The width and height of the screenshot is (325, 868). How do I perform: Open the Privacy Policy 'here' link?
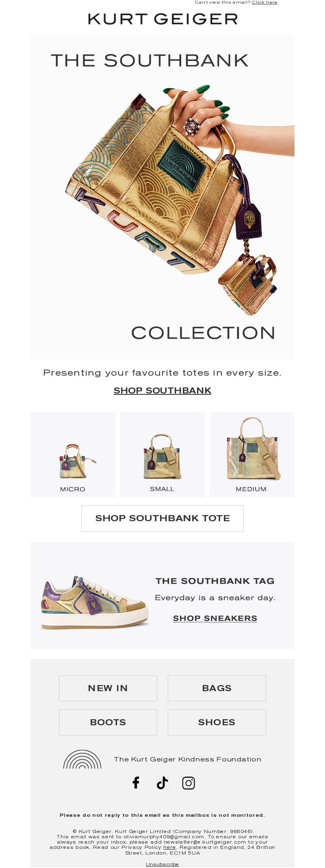point(169,847)
